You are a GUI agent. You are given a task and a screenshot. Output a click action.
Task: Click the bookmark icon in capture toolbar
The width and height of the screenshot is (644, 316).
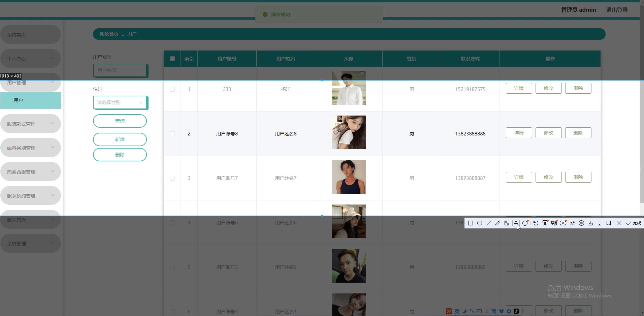pos(609,223)
